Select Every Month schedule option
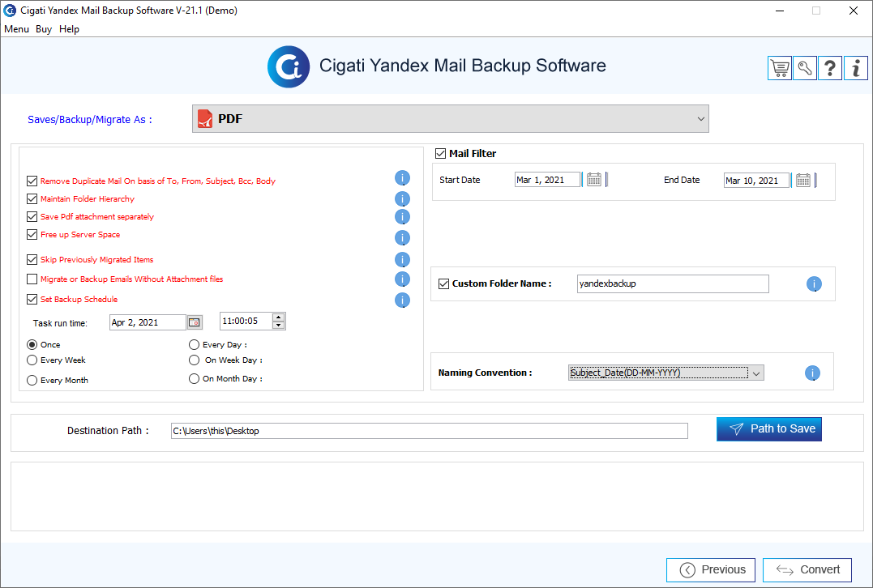Screen dimensions: 873x588 (32, 380)
